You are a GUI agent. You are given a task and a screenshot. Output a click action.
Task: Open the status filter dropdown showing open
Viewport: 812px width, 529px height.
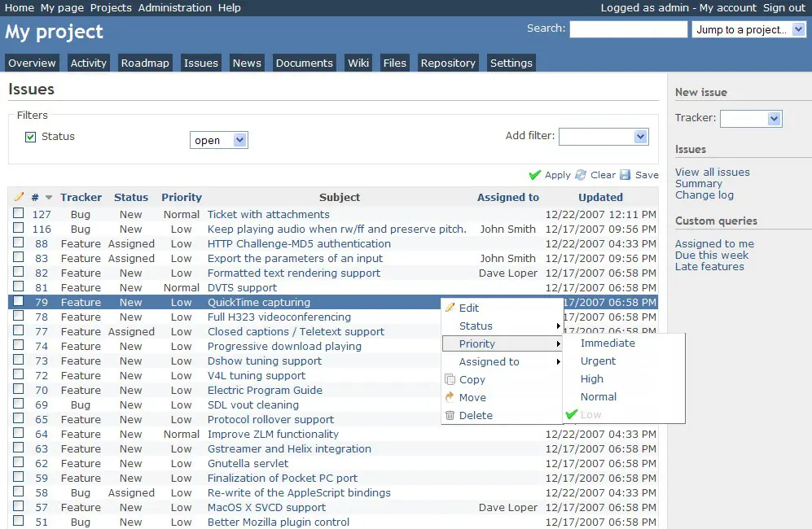click(x=218, y=139)
